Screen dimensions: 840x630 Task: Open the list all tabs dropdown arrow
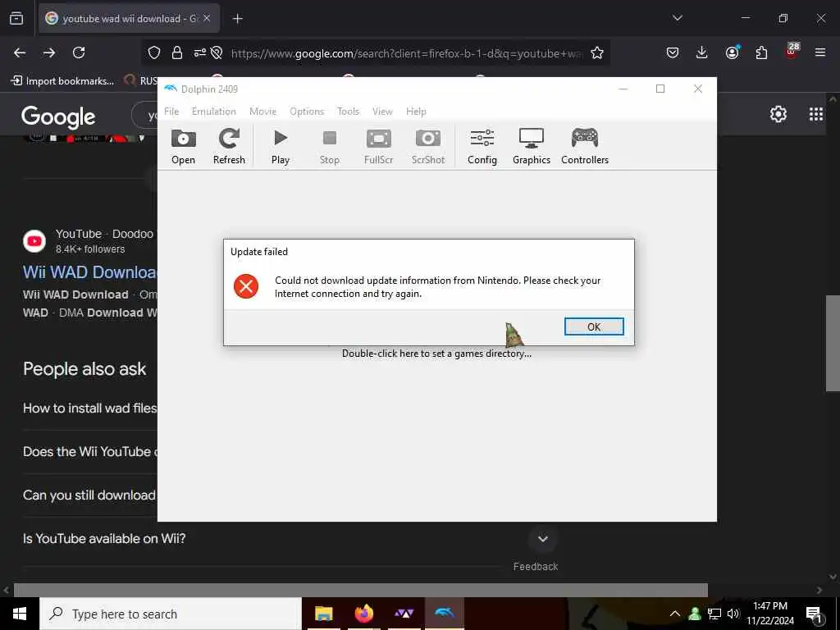coord(677,18)
